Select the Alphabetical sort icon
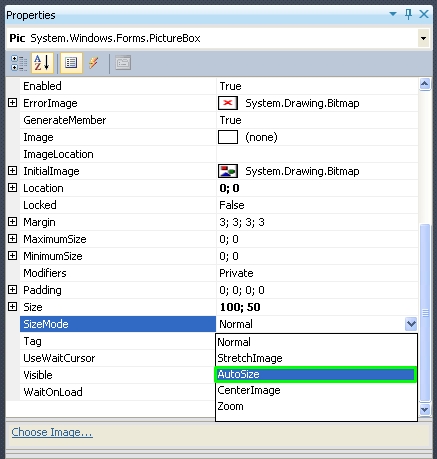The width and height of the screenshot is (437, 459). pyautogui.click(x=42, y=63)
